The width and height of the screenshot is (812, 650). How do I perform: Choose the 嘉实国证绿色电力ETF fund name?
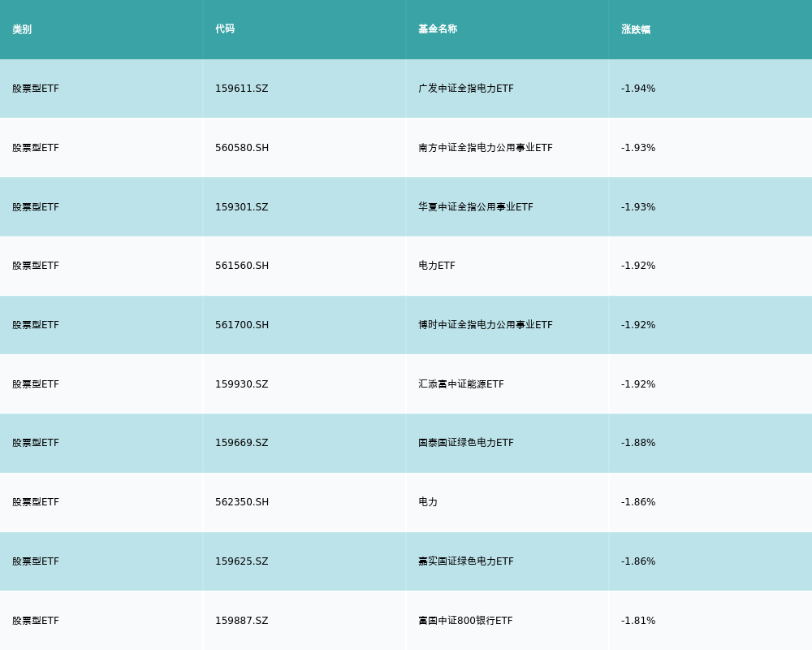point(465,561)
